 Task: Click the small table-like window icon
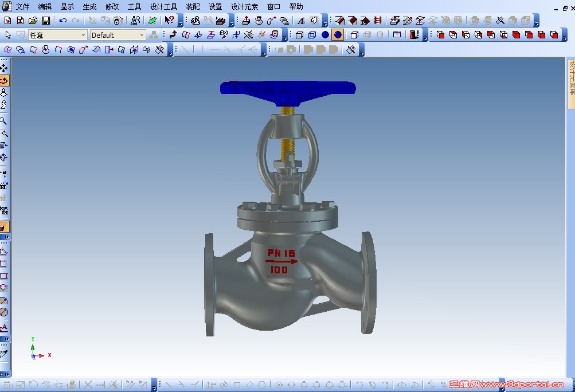[397, 35]
